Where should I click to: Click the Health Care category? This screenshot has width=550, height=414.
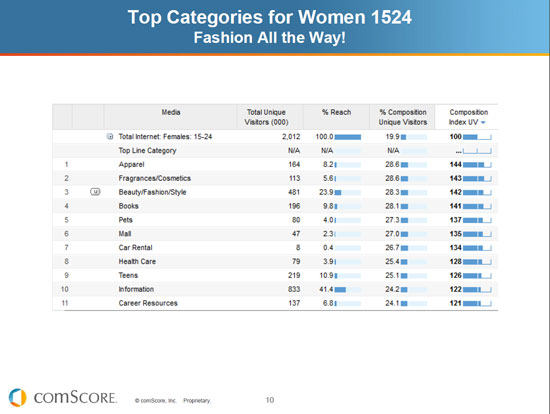(137, 261)
